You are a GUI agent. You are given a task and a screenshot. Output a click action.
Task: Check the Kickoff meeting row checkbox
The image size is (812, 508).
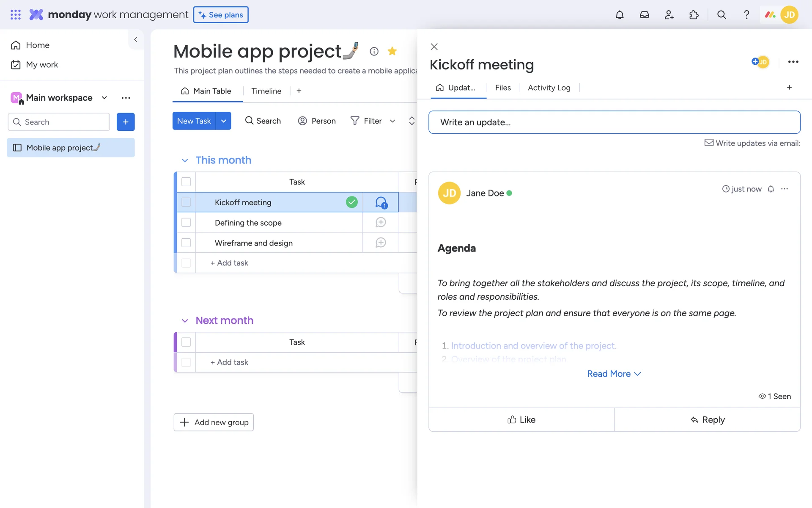(x=186, y=202)
